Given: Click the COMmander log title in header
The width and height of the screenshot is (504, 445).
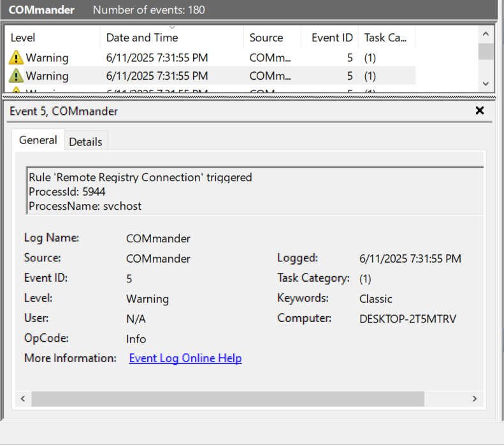Looking at the screenshot, I should [x=41, y=10].
